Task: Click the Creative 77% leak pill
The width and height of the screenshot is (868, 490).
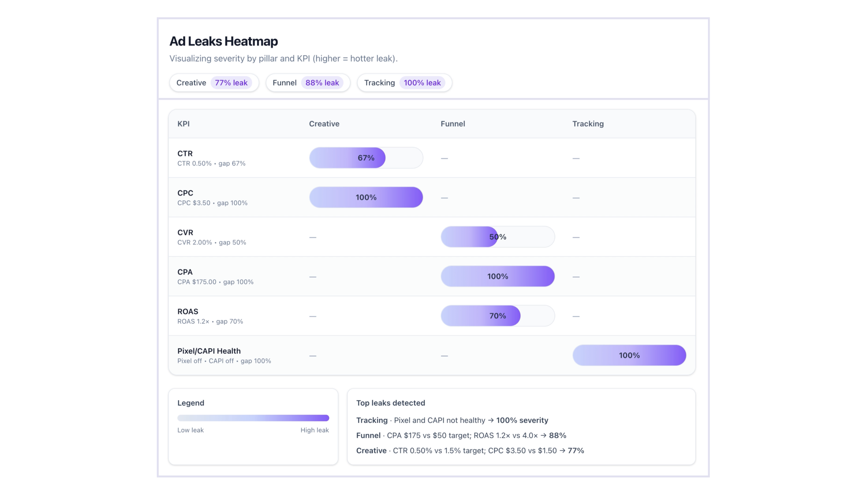Action: click(214, 83)
